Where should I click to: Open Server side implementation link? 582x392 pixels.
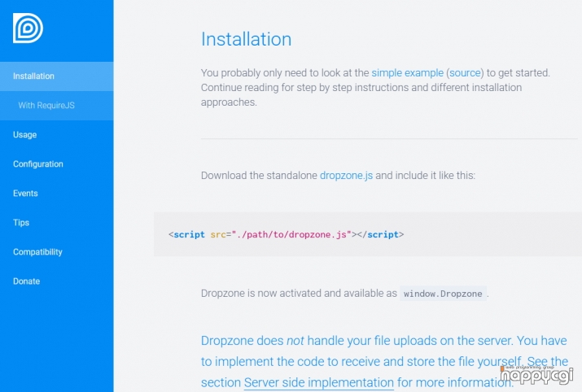coord(318,382)
